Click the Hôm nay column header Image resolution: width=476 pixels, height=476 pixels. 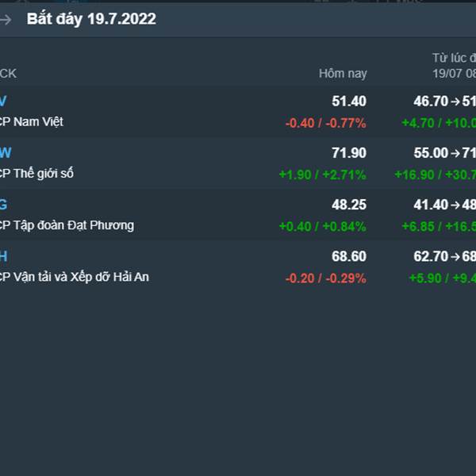pyautogui.click(x=343, y=74)
